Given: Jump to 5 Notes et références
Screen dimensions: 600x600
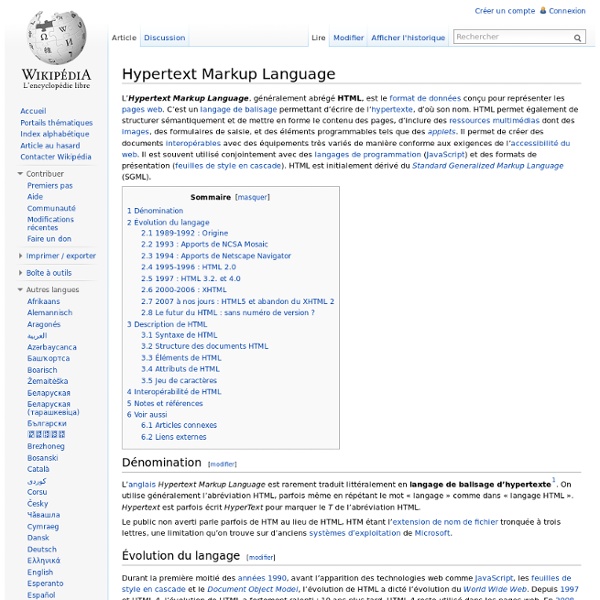Looking at the screenshot, I should click(x=165, y=403).
